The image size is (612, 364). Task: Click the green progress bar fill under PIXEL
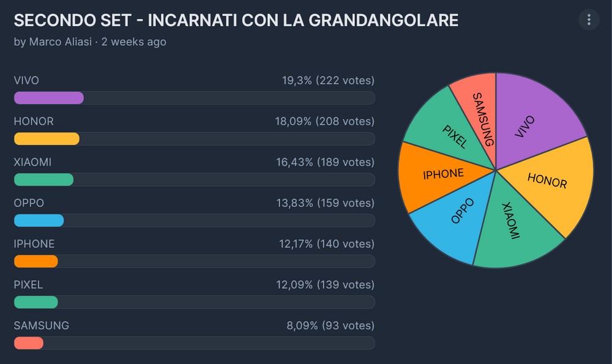(35, 302)
